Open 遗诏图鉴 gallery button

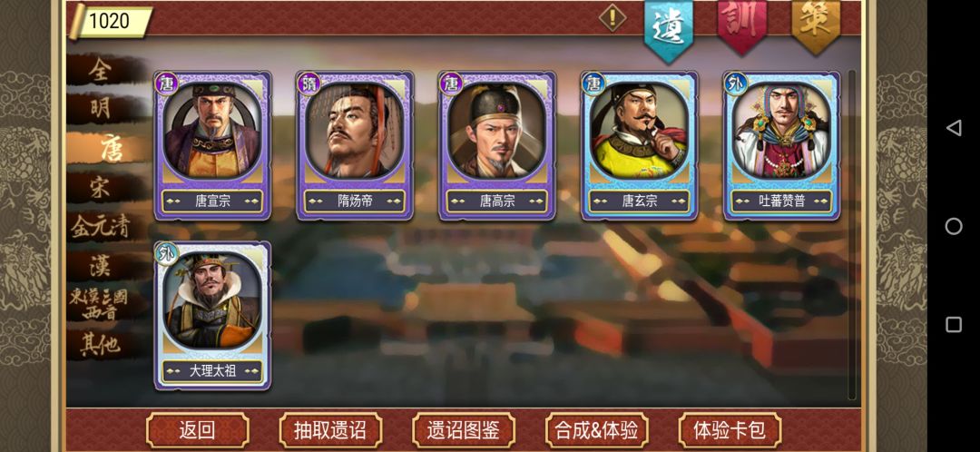[x=464, y=430]
